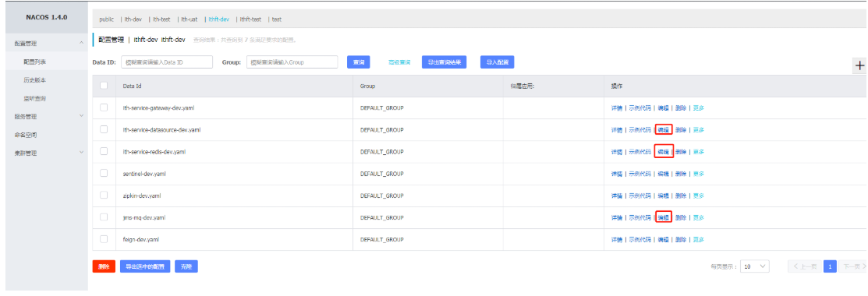Open the 高级查询 advanced search link

pos(399,62)
